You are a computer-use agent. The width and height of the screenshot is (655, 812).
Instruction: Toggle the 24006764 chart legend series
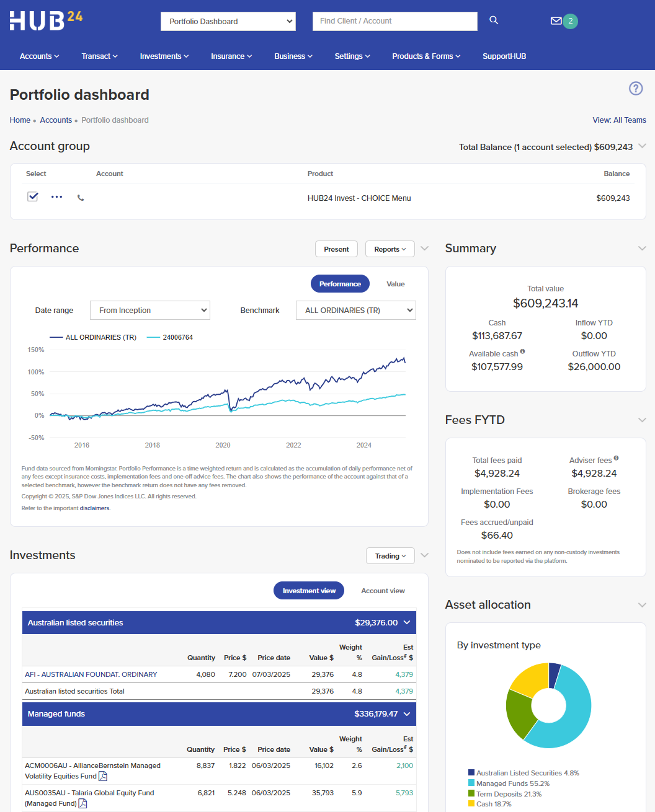point(170,337)
